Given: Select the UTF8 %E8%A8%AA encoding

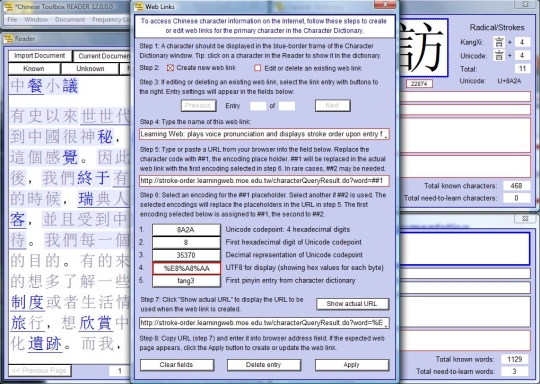Looking at the screenshot, I should (x=186, y=268).
